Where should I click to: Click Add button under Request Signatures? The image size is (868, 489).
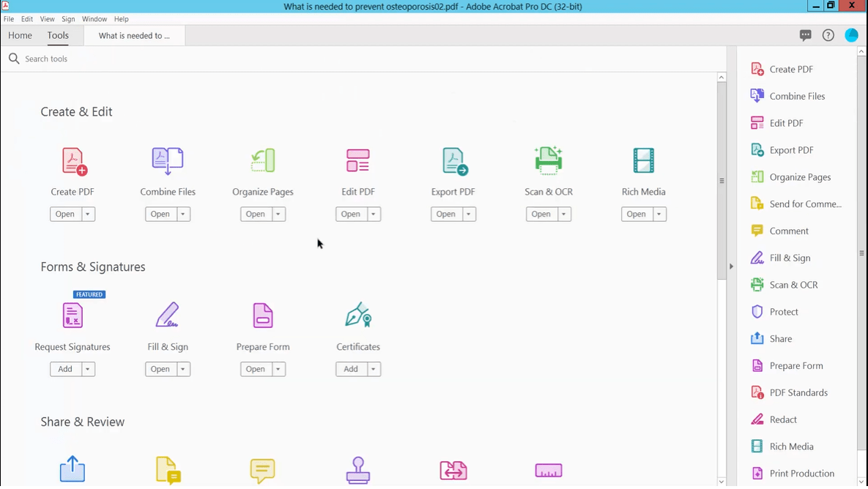click(x=65, y=369)
